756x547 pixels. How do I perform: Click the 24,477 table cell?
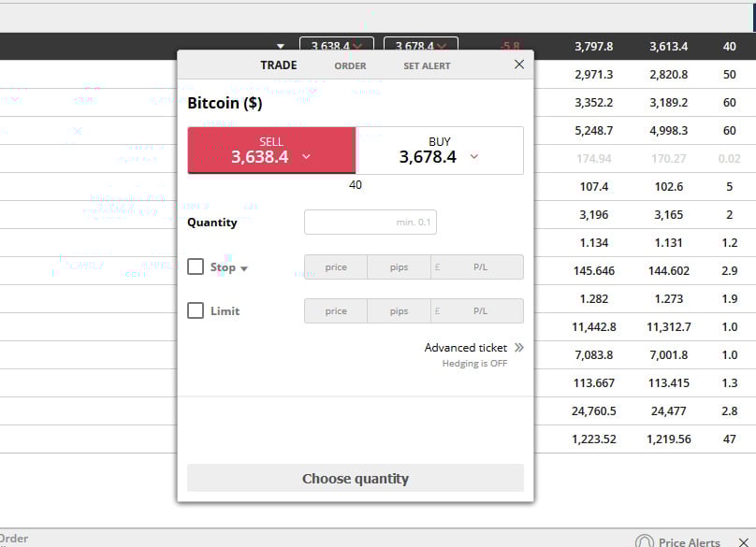click(x=669, y=411)
